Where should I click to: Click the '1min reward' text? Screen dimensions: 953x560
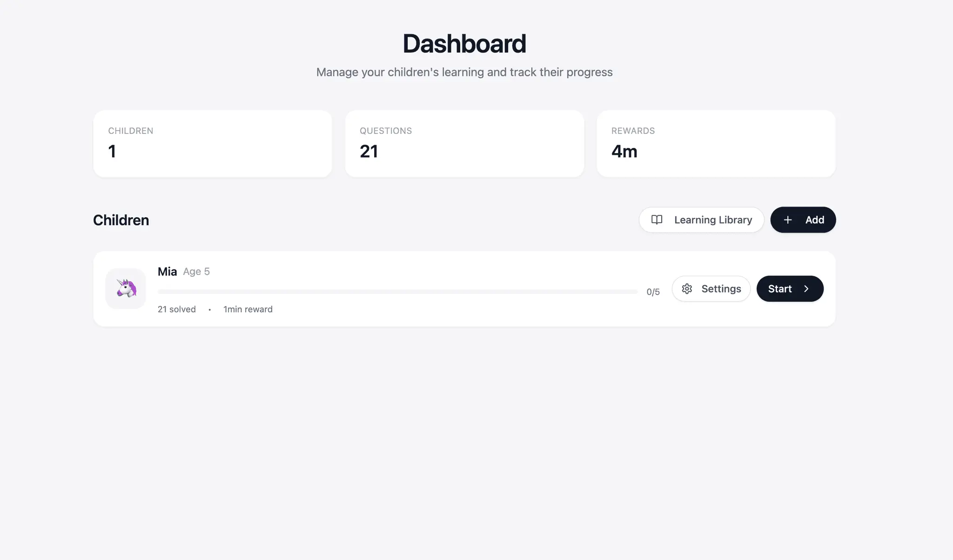[x=248, y=309]
